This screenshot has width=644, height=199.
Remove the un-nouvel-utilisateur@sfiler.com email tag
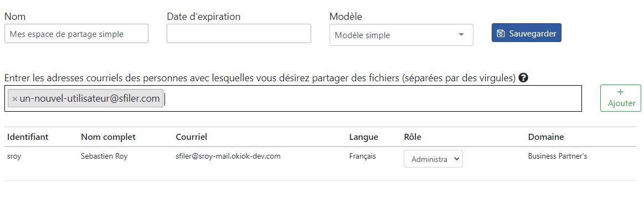click(15, 99)
